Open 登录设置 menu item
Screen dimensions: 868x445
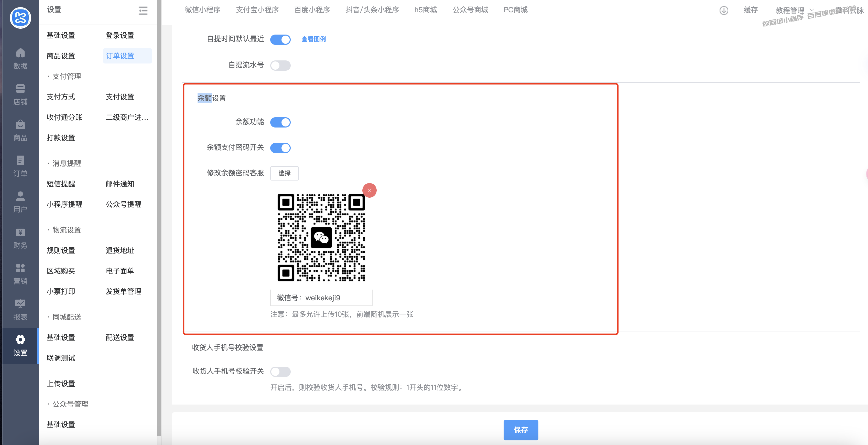[120, 35]
